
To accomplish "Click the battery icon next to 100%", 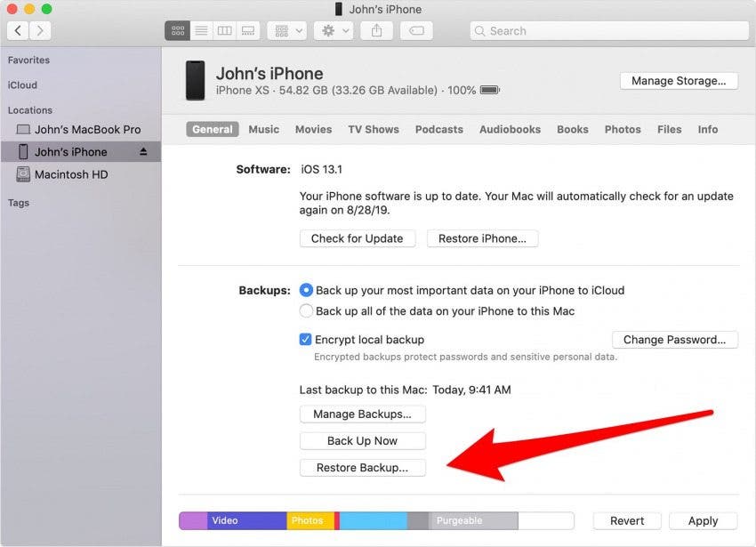I will (x=490, y=90).
